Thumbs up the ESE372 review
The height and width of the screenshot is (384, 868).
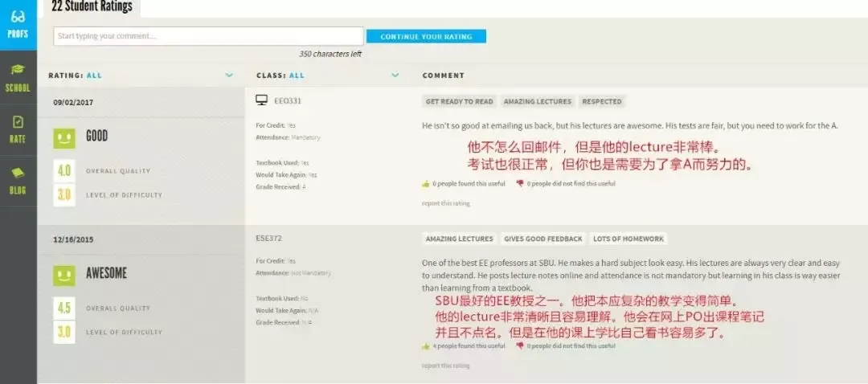click(x=426, y=346)
